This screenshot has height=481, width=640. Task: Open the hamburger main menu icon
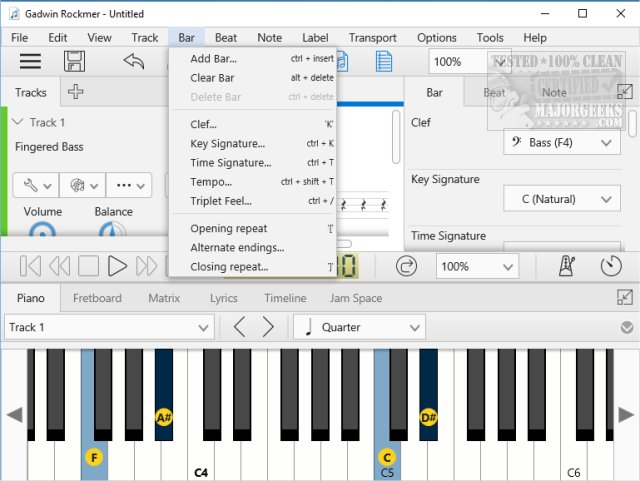click(30, 62)
